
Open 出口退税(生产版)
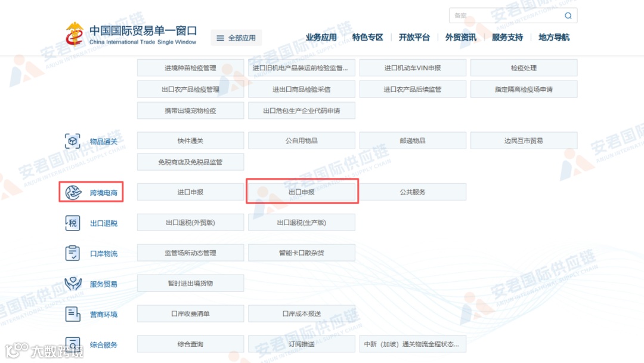[x=302, y=223]
